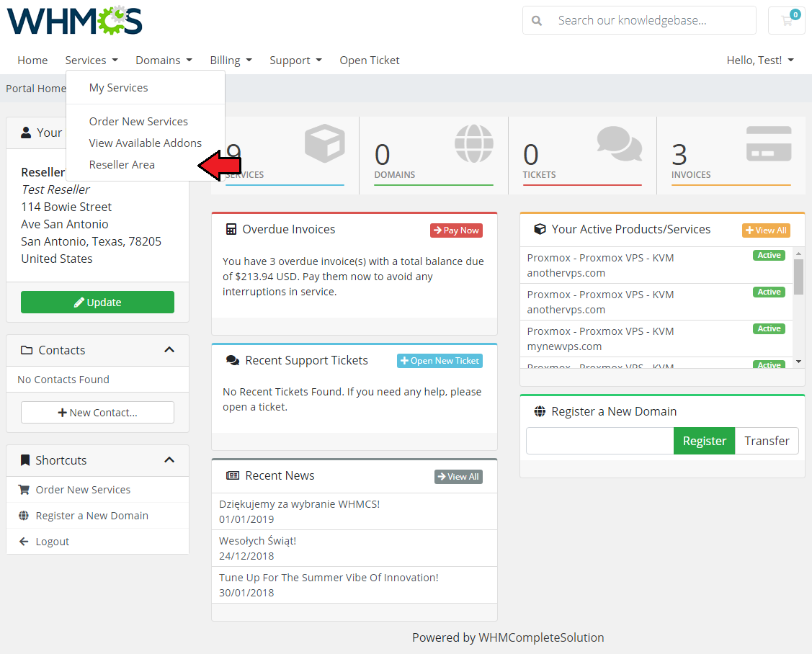The image size is (812, 654).
Task: Click the user icon in the Your Info panel
Action: click(x=25, y=133)
